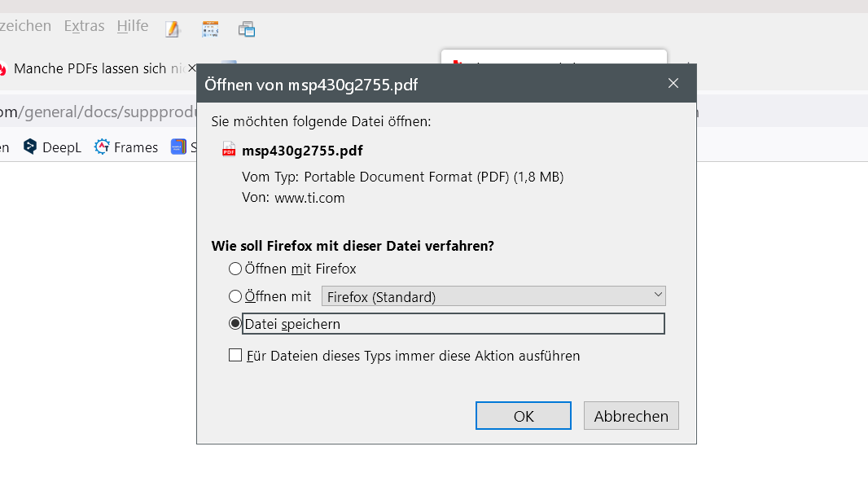Select the 'Datei speichern' radio button

tap(235, 323)
